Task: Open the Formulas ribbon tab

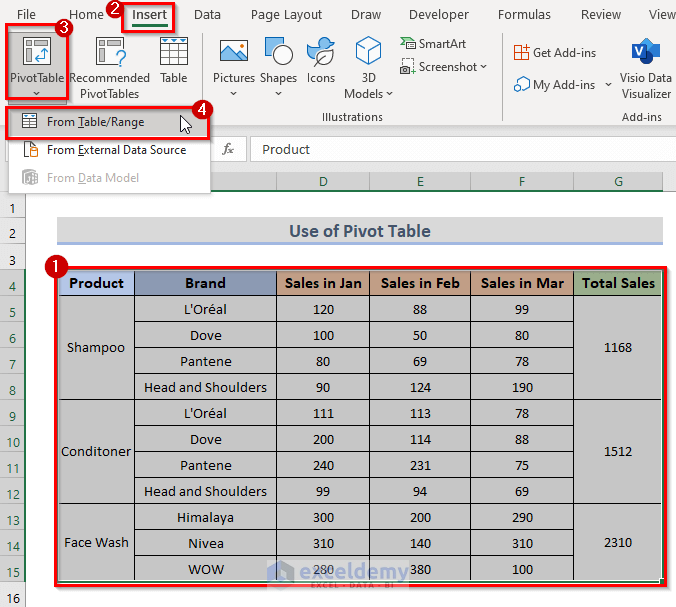Action: (524, 15)
